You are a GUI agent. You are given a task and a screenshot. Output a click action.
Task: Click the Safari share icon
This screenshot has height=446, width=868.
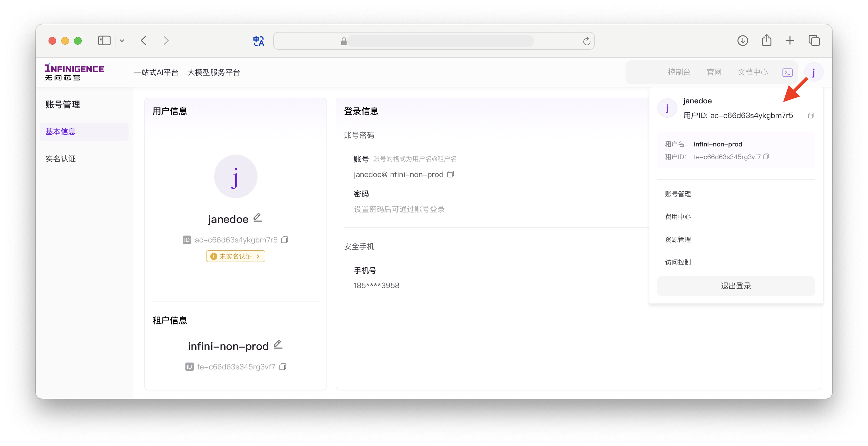767,40
